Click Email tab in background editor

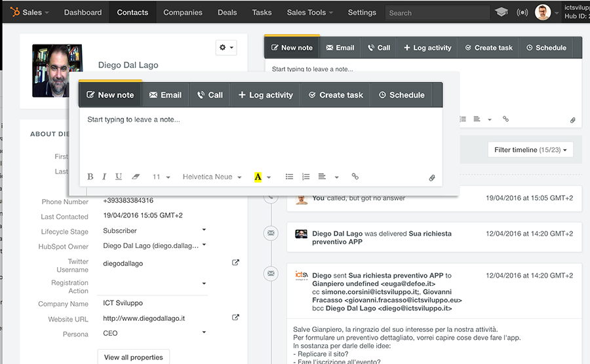[x=340, y=48]
